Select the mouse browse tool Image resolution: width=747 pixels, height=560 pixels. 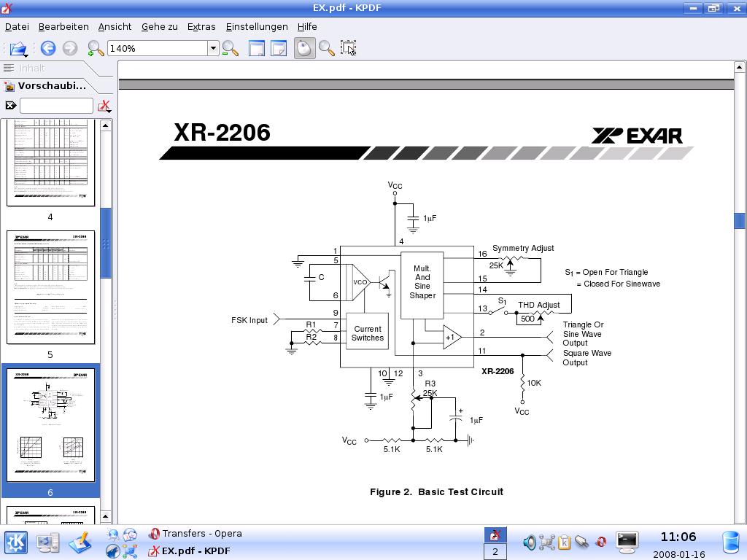pos(305,48)
